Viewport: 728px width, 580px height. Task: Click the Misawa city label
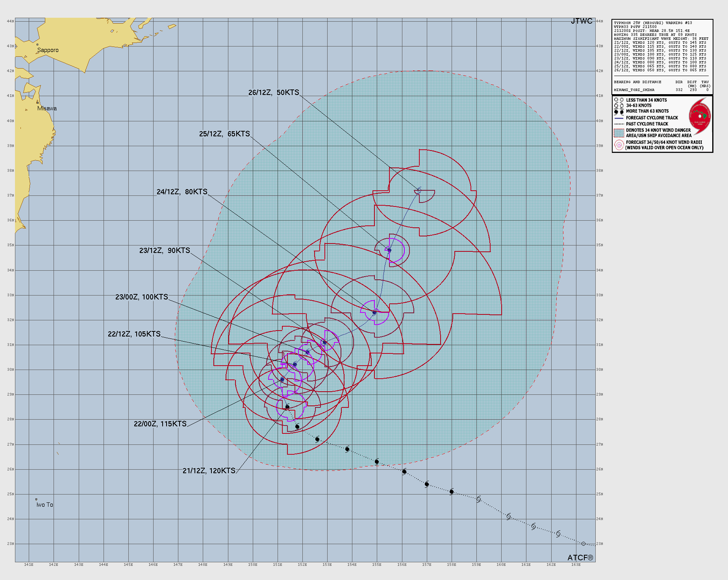click(47, 108)
